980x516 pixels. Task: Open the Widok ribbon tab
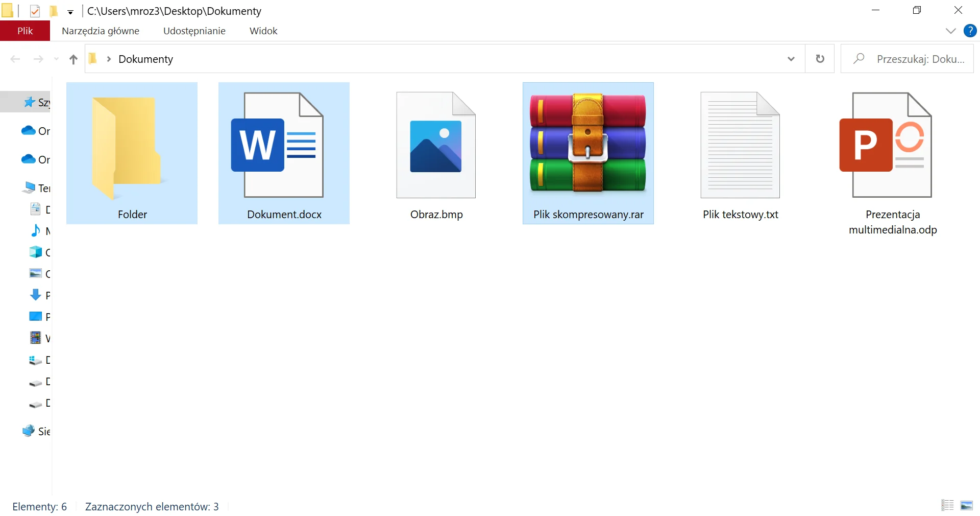pyautogui.click(x=263, y=31)
